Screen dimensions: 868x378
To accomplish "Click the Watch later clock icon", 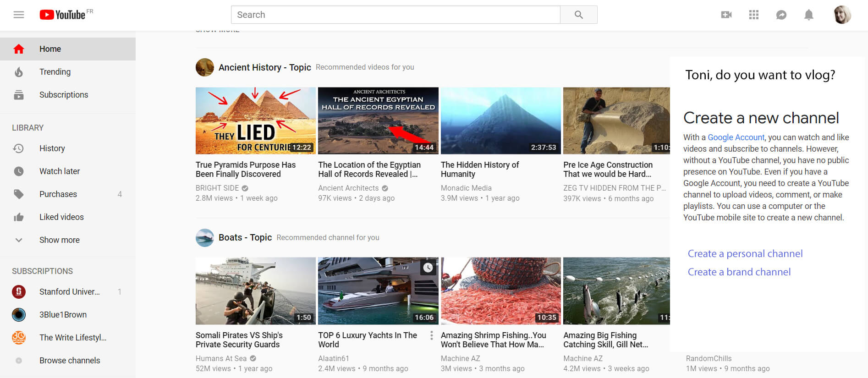I will coord(19,171).
